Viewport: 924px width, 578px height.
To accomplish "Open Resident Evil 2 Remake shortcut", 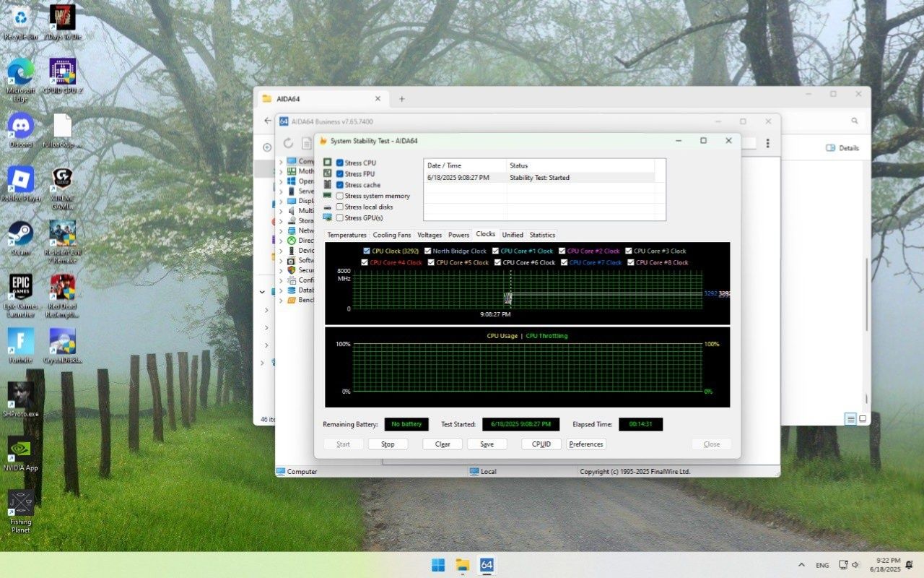I will tap(63, 241).
